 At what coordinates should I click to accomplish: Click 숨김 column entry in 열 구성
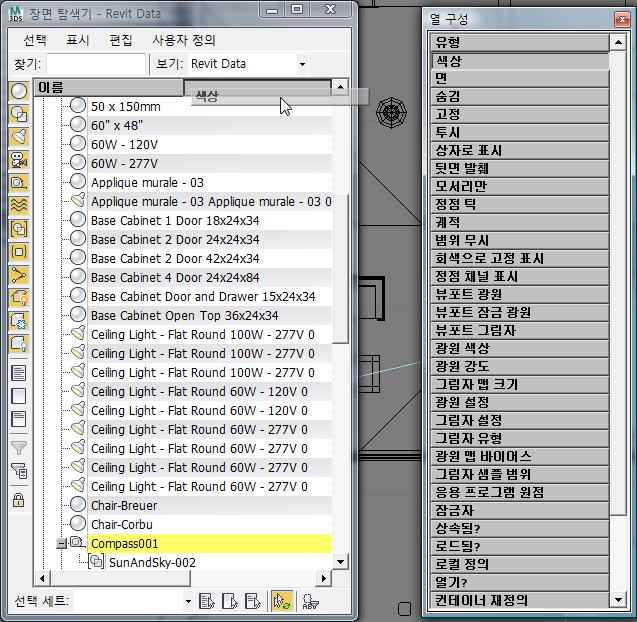pos(520,97)
